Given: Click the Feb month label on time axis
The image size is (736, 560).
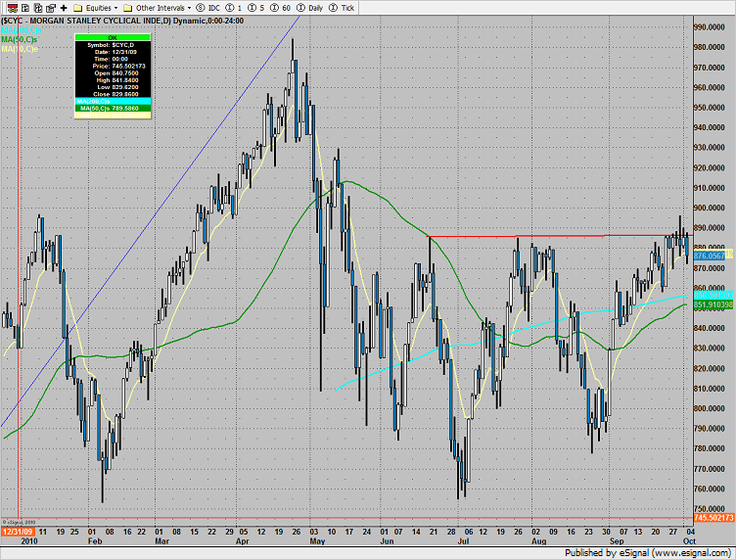Looking at the screenshot, I should 95,541.
